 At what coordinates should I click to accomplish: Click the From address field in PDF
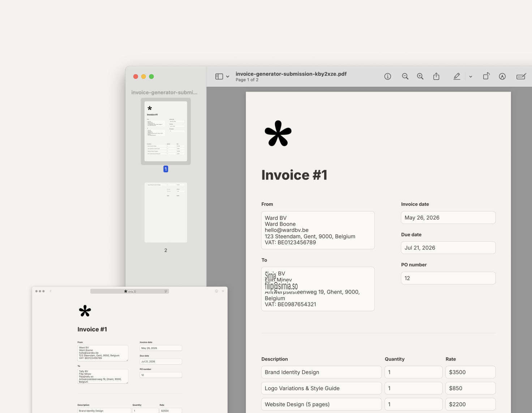(x=318, y=230)
